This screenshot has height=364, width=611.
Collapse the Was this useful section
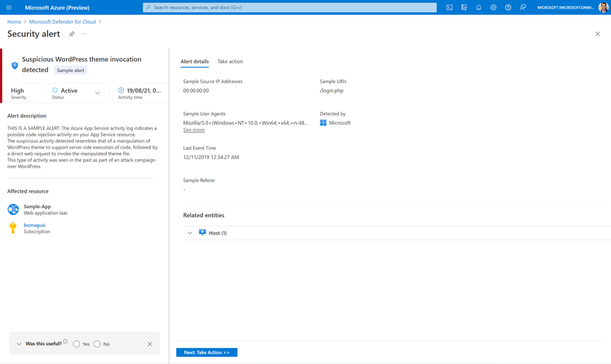coord(19,344)
